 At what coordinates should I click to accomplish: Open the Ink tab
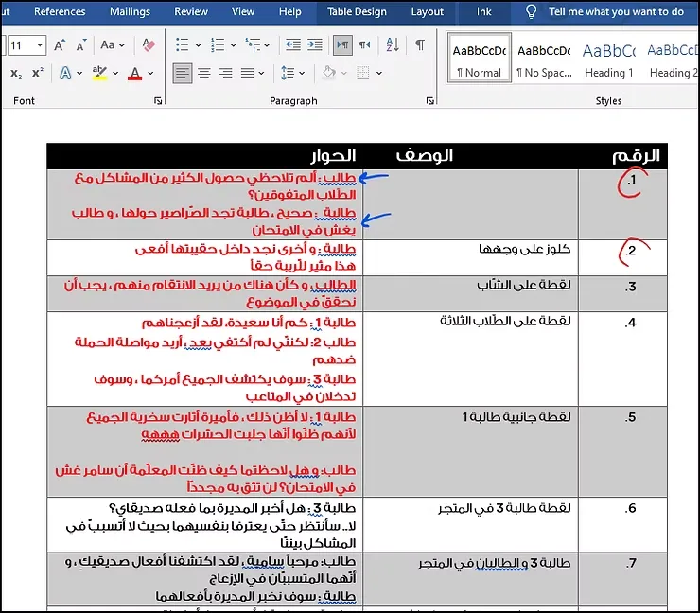(x=484, y=11)
